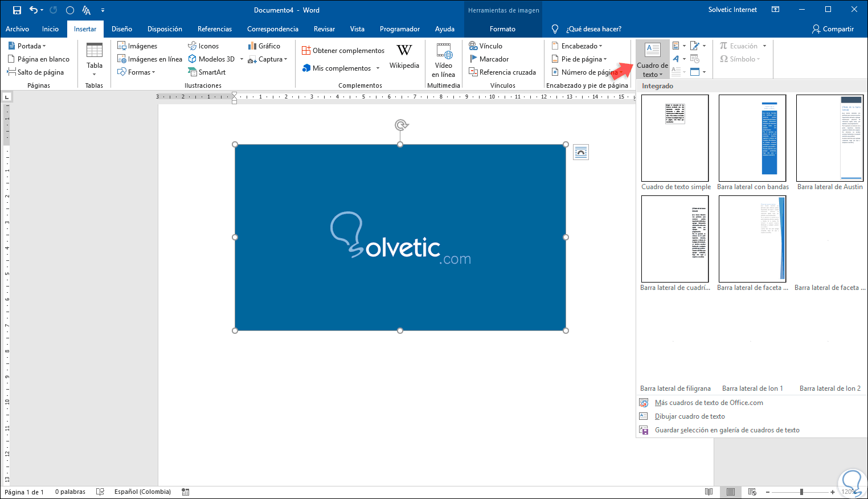
Task: Click the image layout options icon
Action: pyautogui.click(x=580, y=152)
